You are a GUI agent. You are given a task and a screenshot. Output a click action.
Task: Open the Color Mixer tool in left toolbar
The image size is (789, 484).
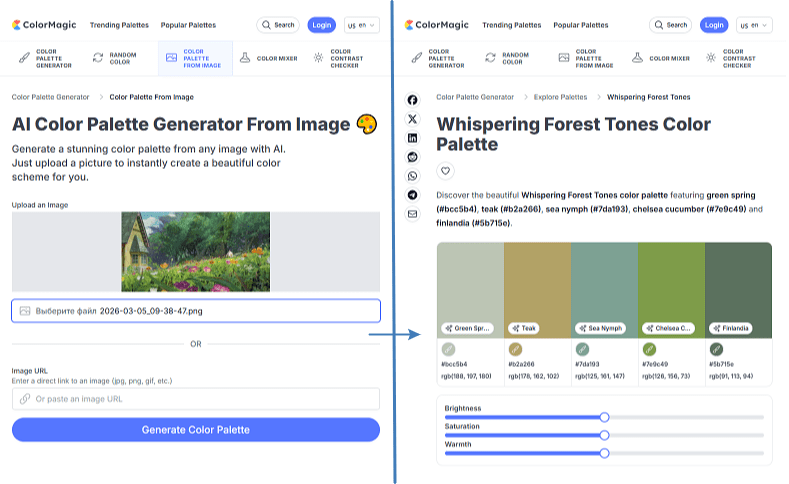pos(269,58)
